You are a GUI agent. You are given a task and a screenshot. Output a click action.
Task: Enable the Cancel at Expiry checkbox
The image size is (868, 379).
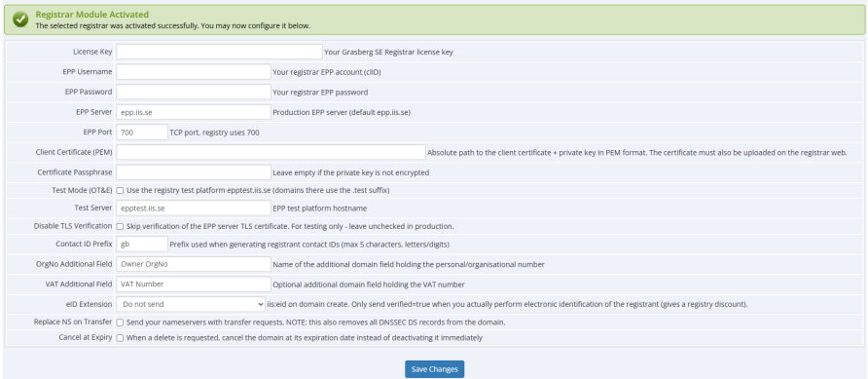[x=120, y=338]
